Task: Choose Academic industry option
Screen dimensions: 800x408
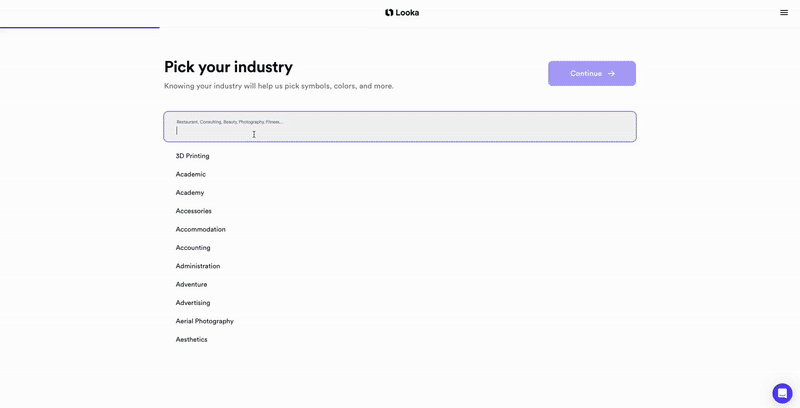Action: point(190,174)
